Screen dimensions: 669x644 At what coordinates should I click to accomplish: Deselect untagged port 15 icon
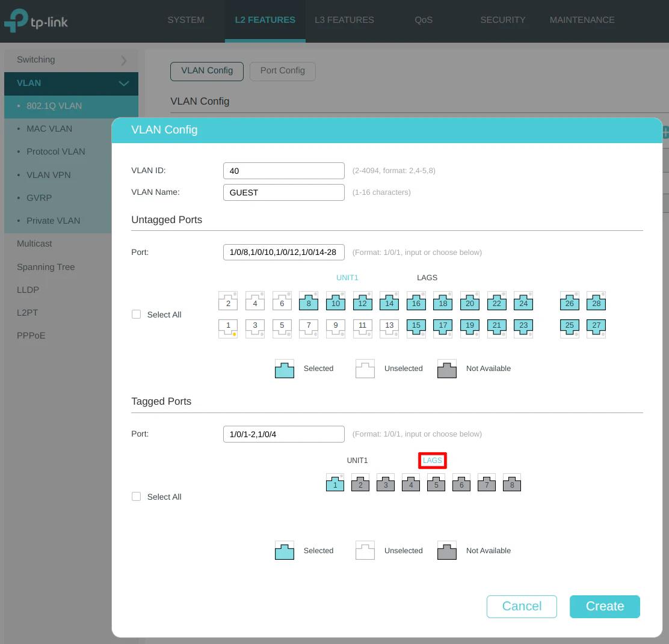click(416, 328)
